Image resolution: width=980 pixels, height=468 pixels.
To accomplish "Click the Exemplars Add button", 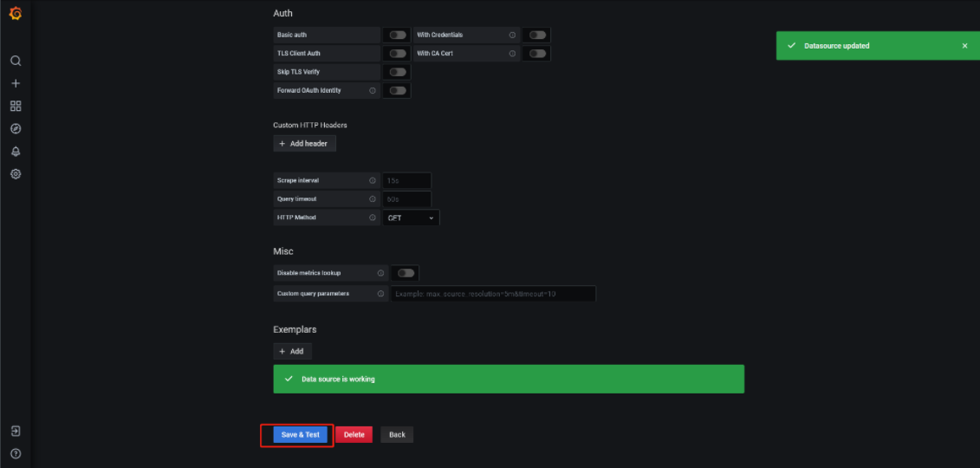I will [293, 351].
